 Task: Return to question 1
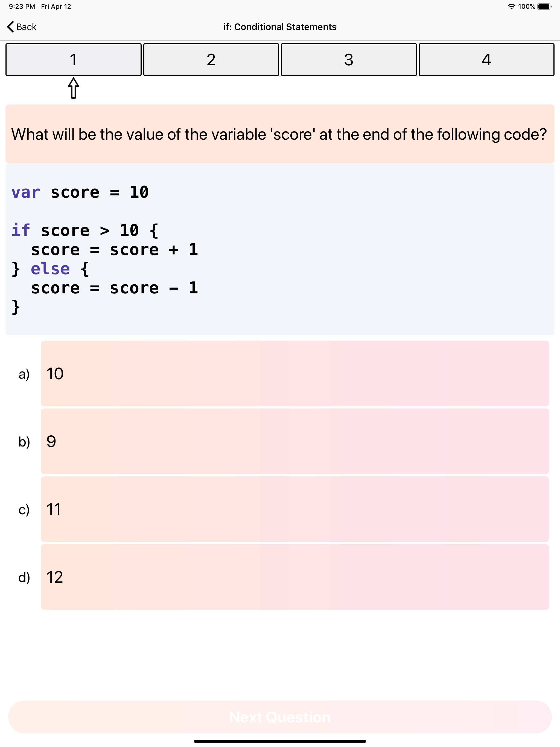coord(73,59)
